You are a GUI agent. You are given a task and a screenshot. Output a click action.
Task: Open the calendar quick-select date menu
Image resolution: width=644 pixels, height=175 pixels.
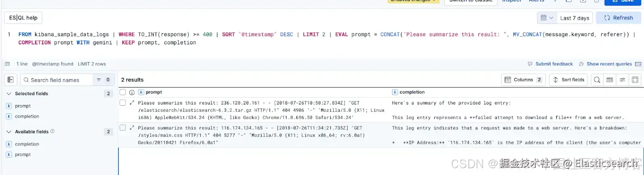pyautogui.click(x=547, y=18)
